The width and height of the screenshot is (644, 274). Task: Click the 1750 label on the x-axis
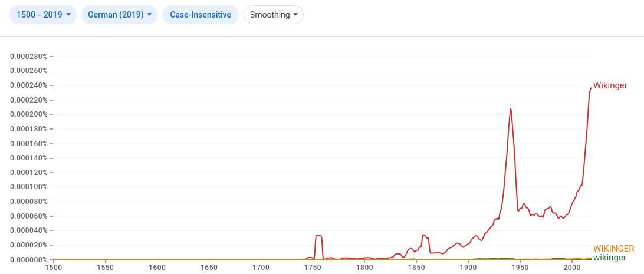point(313,268)
